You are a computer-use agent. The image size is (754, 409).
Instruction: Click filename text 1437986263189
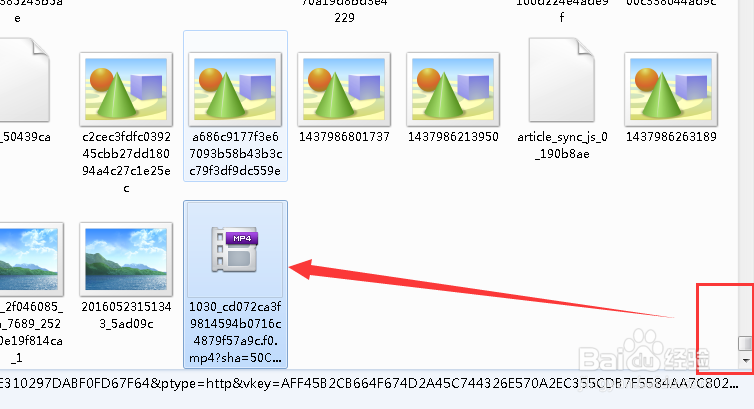[x=671, y=137]
